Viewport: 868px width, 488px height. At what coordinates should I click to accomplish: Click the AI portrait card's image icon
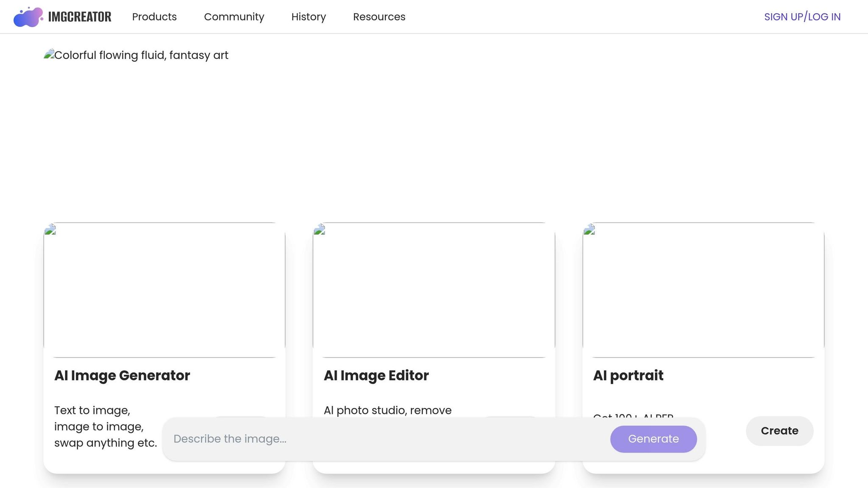pyautogui.click(x=590, y=229)
